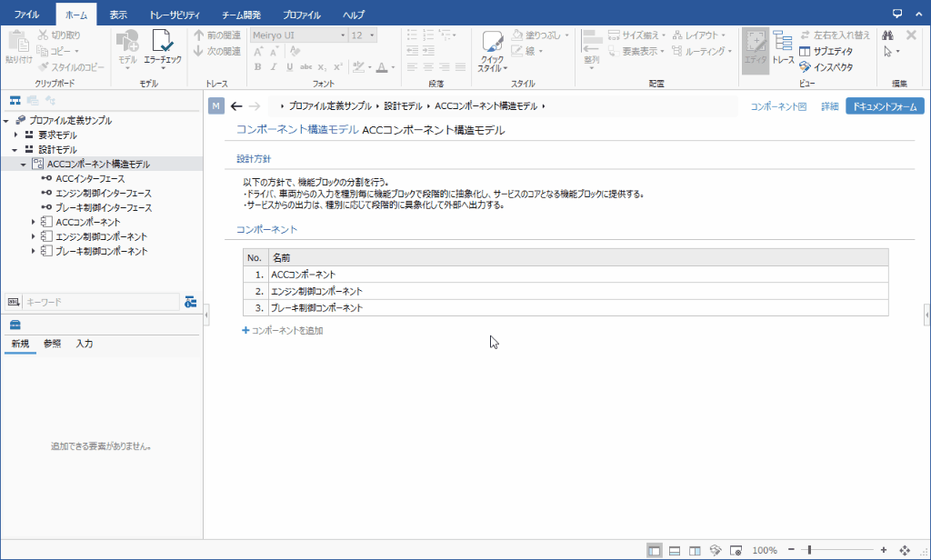Run the エラーチェック (error check) tool
The width and height of the screenshot is (931, 560).
(165, 45)
